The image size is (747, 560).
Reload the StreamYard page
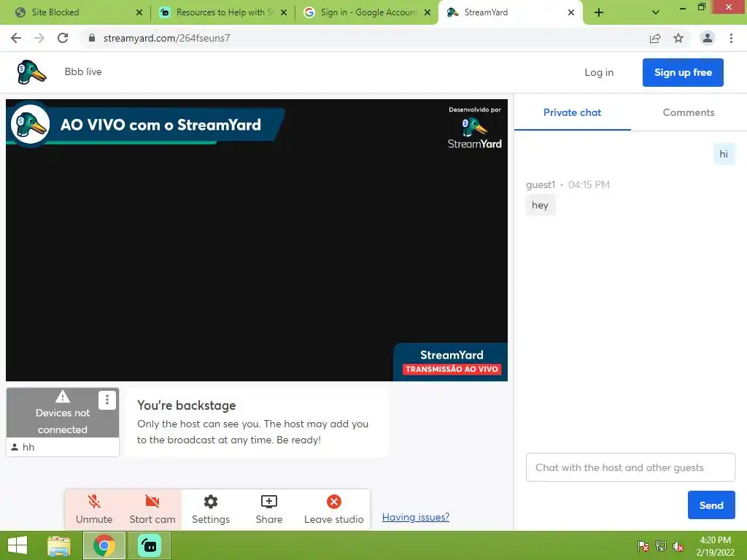coord(63,38)
